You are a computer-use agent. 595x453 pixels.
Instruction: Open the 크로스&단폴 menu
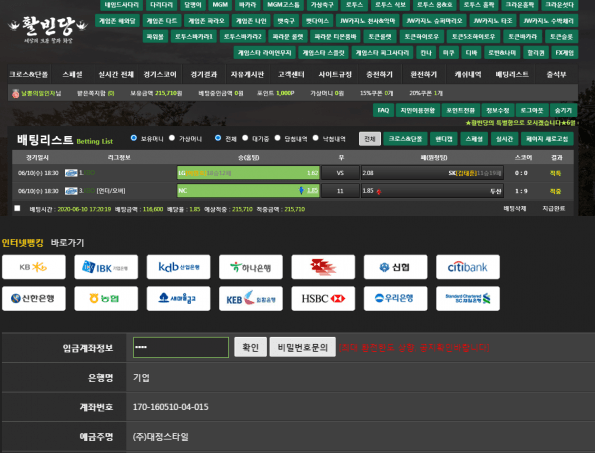tap(29, 74)
